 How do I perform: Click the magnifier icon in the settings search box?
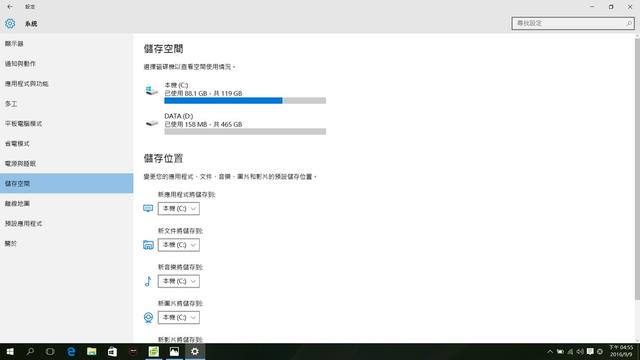pyautogui.click(x=629, y=23)
